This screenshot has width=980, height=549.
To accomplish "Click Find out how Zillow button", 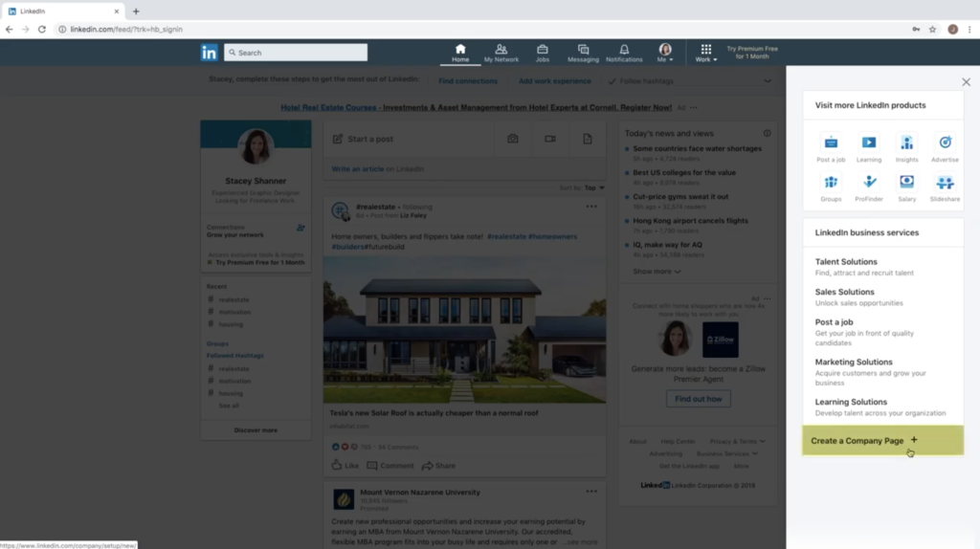I will coord(698,399).
